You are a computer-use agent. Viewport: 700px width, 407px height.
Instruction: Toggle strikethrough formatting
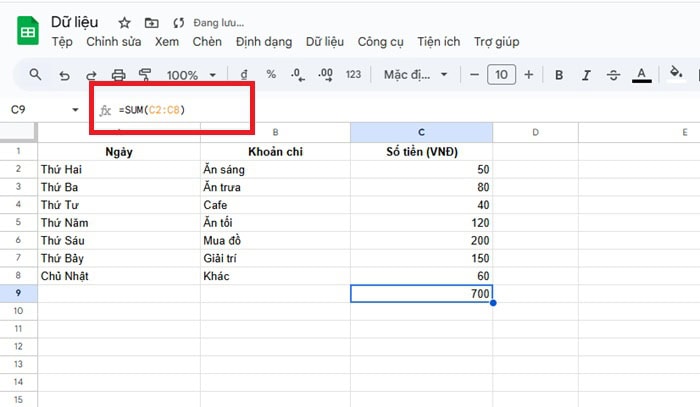point(613,75)
